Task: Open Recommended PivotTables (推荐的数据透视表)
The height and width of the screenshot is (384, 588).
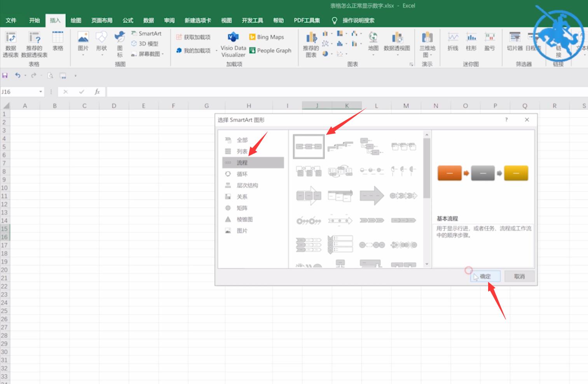Action: tap(34, 44)
